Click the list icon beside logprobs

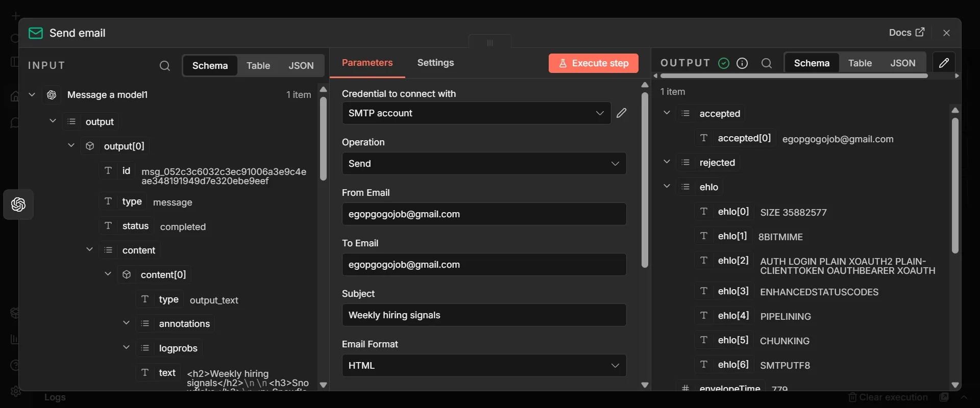coord(145,348)
